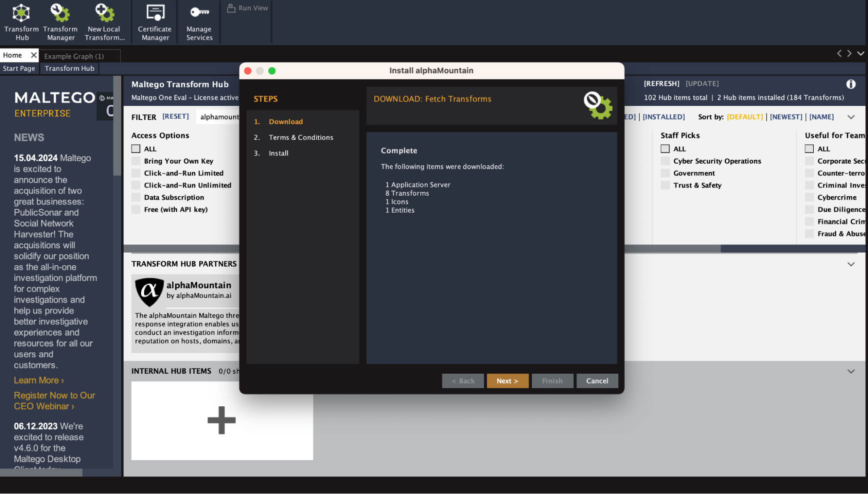Click the alphaMountain shield logo
Screen dimensions: 868x494
pos(149,291)
